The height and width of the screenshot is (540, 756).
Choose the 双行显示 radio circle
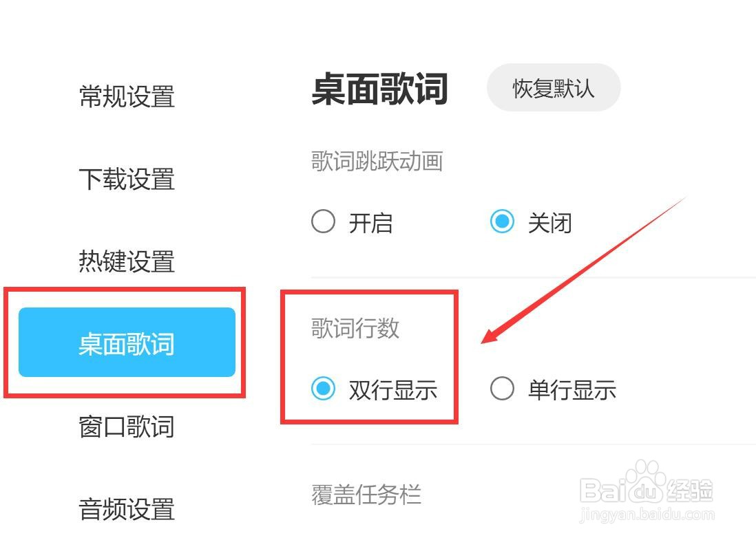[x=323, y=388]
